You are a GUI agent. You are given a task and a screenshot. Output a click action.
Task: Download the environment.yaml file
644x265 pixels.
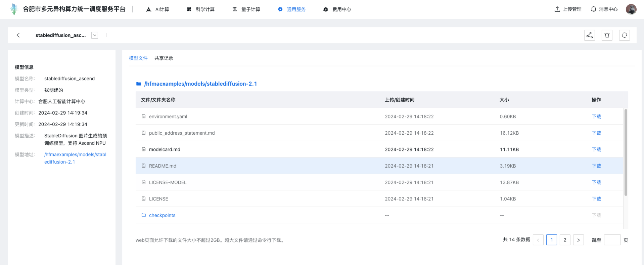[596, 117]
